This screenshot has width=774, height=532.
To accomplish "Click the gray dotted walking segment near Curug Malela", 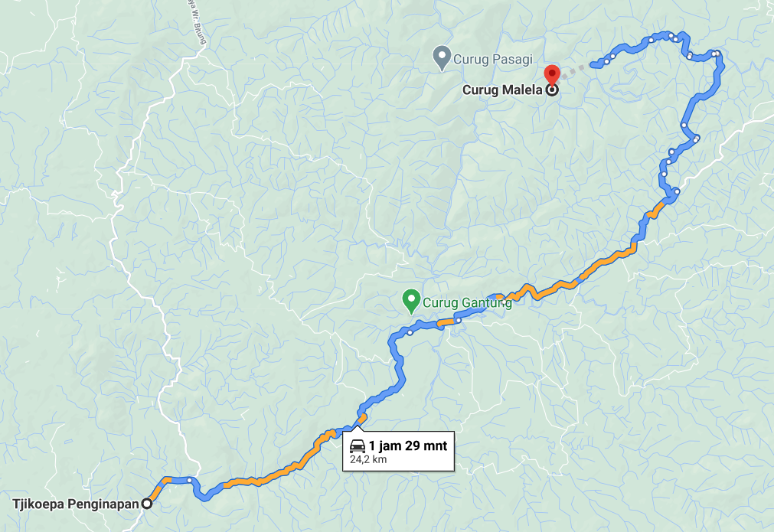I will pos(573,71).
